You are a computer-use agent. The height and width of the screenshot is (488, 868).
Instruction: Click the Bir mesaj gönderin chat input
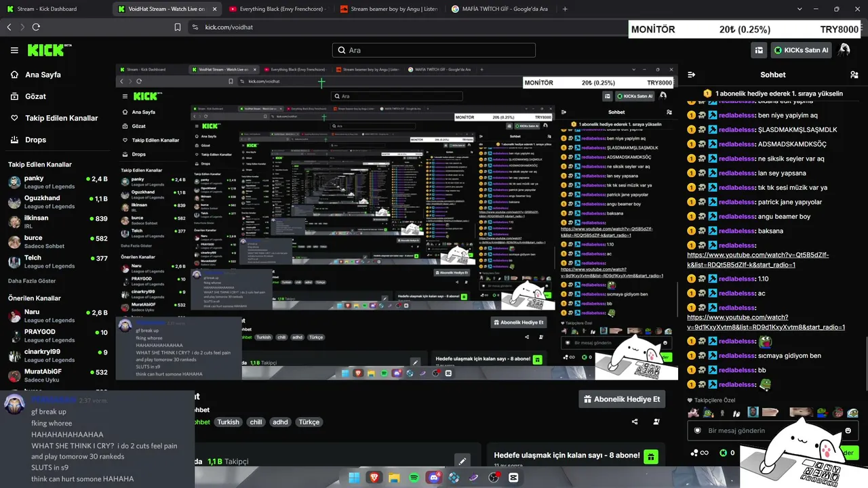[x=772, y=430]
